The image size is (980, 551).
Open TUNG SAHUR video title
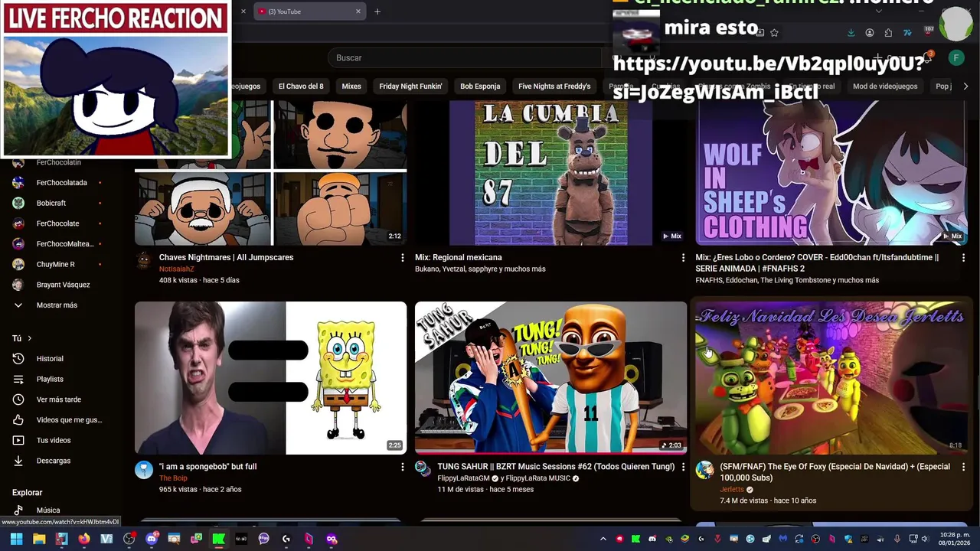tap(556, 467)
